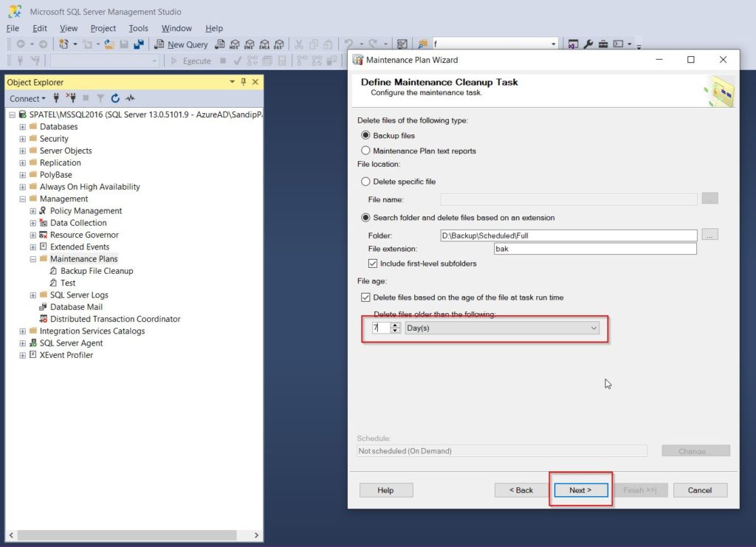Expand the Security tree node
756x547 pixels.
[23, 139]
